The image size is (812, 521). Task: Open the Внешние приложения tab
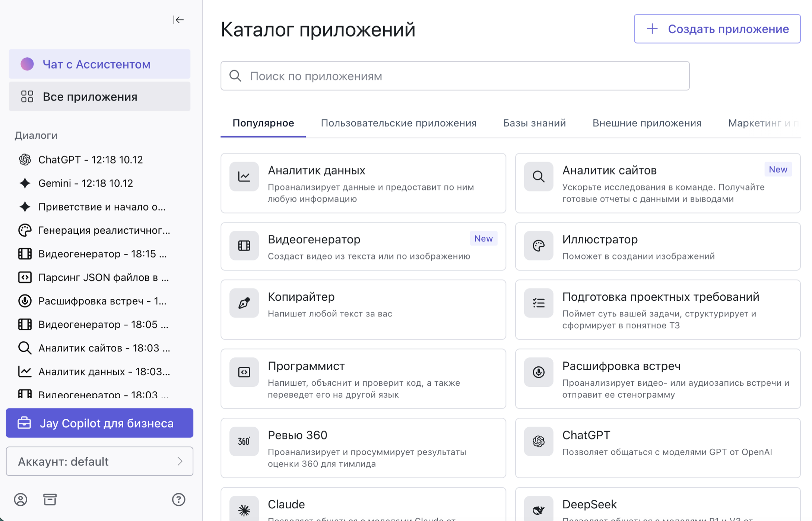647,123
